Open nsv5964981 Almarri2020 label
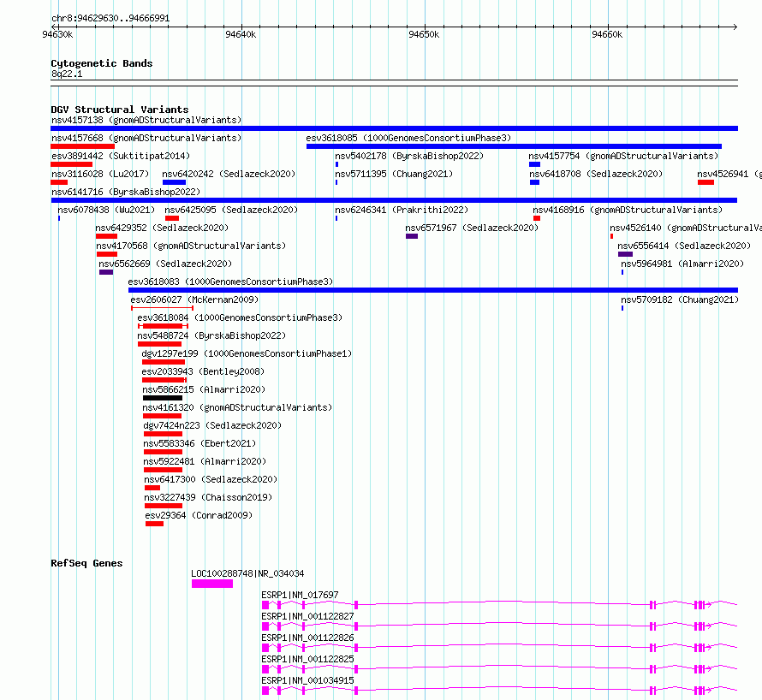The image size is (762, 700). pyautogui.click(x=682, y=264)
